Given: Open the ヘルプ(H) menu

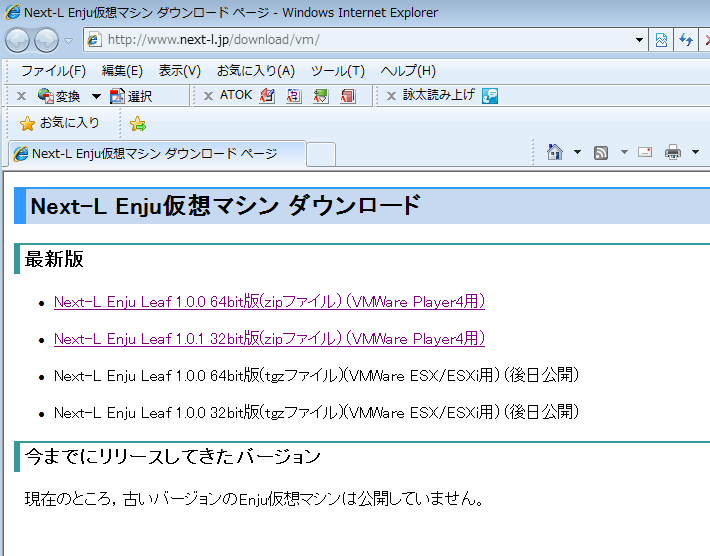Looking at the screenshot, I should coord(408,71).
